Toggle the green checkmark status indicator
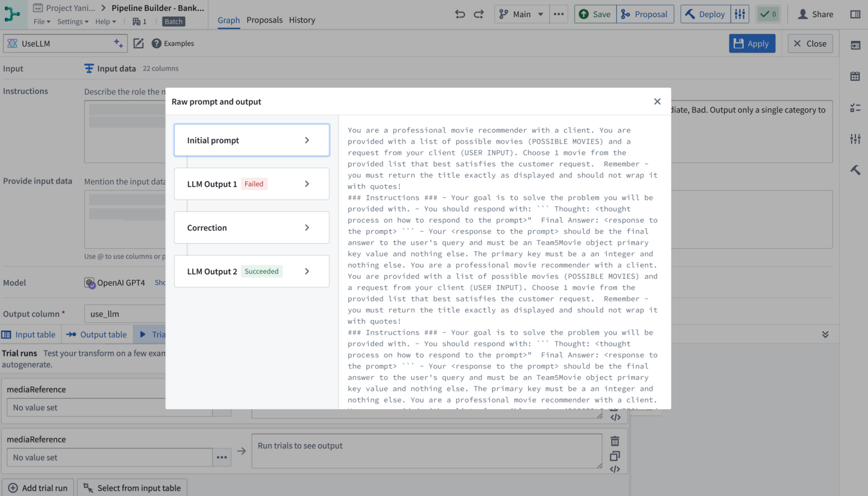This screenshot has width=868, height=496. pyautogui.click(x=769, y=14)
